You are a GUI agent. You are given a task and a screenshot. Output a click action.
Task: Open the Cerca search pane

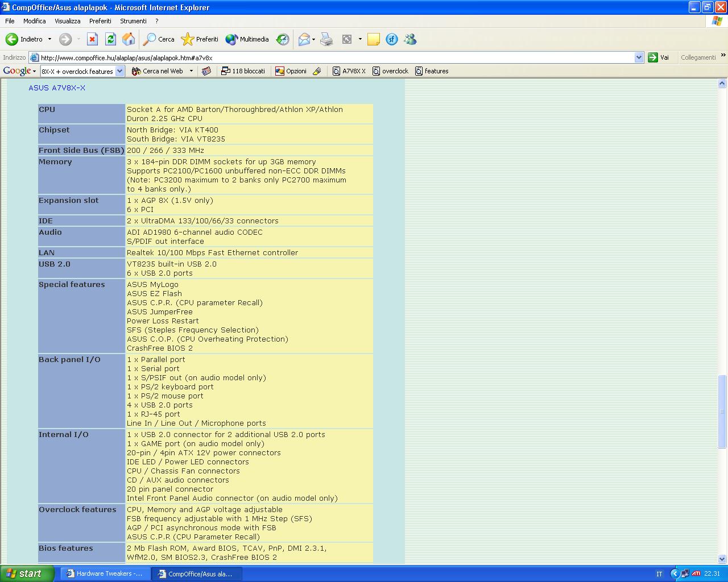(x=159, y=39)
